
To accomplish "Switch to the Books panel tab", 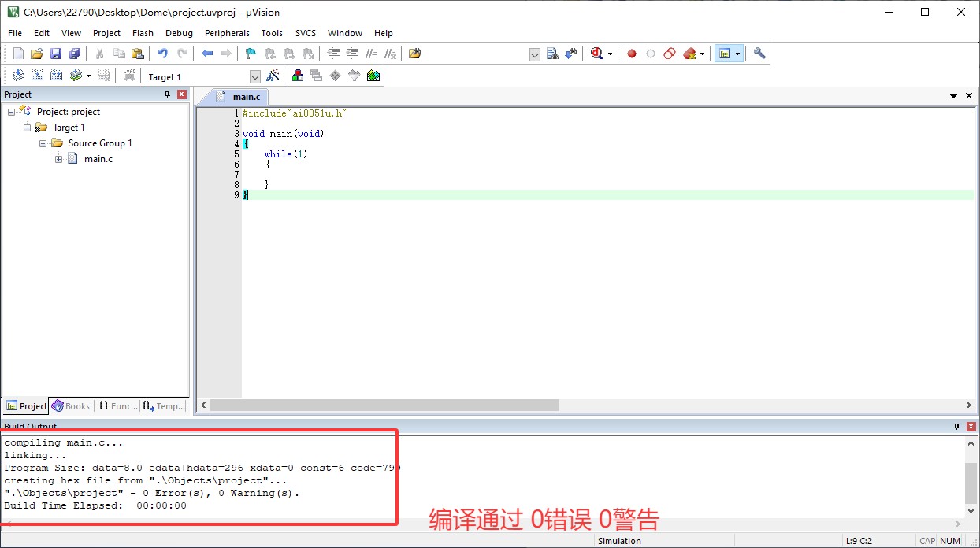I will (x=71, y=406).
